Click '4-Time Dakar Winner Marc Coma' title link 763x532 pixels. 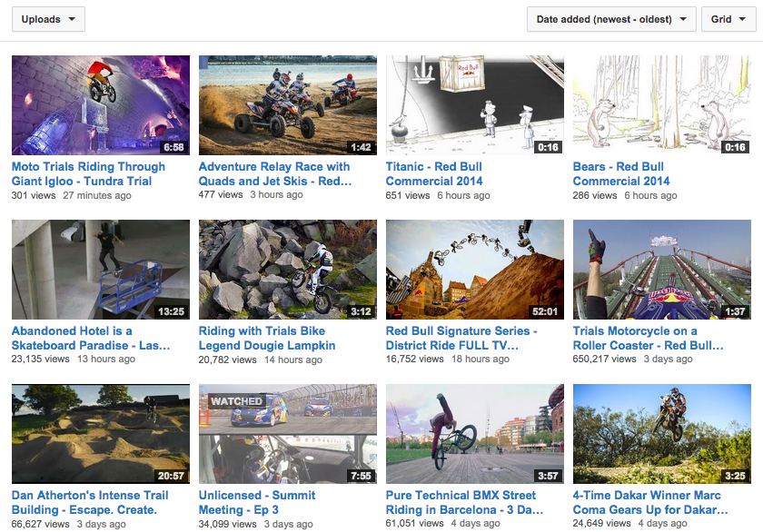tap(650, 502)
